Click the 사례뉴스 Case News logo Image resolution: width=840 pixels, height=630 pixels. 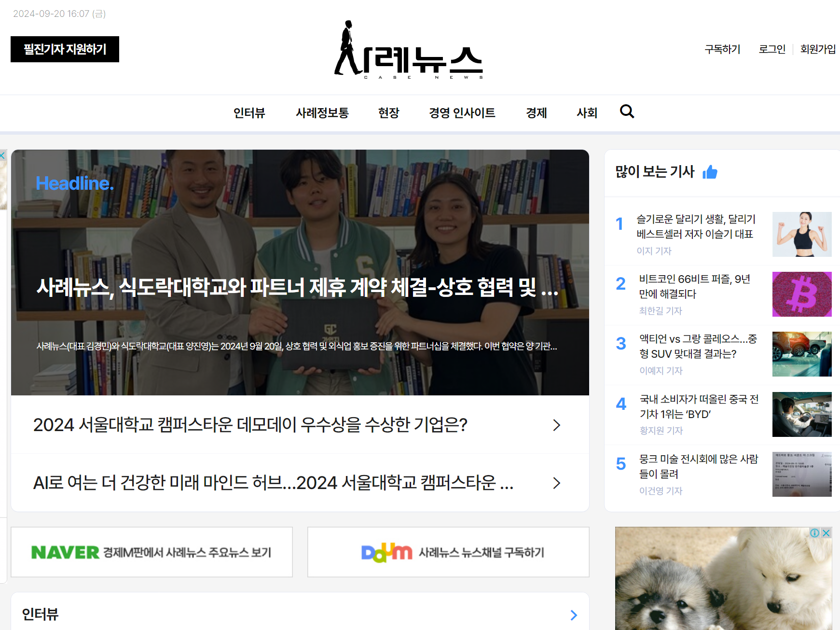(409, 50)
